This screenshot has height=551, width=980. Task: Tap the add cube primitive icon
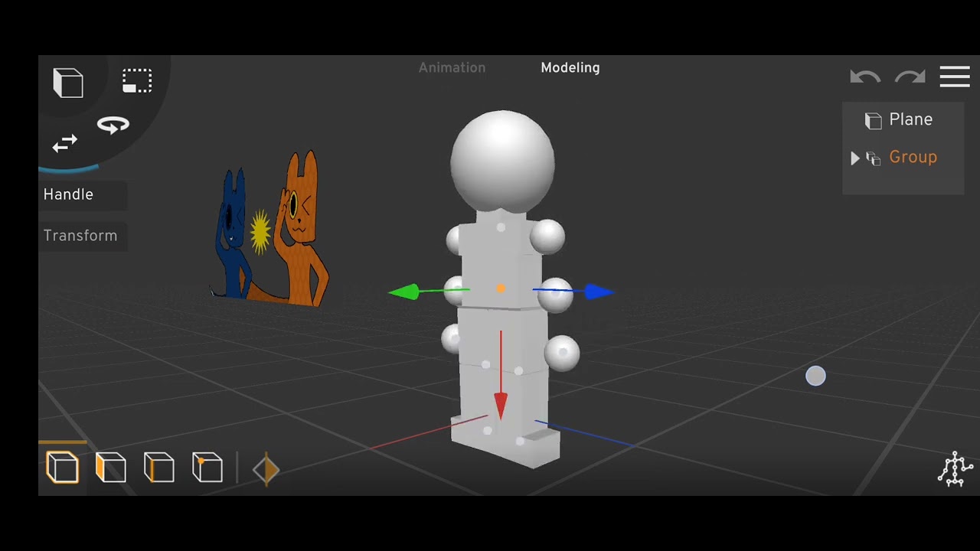[68, 83]
